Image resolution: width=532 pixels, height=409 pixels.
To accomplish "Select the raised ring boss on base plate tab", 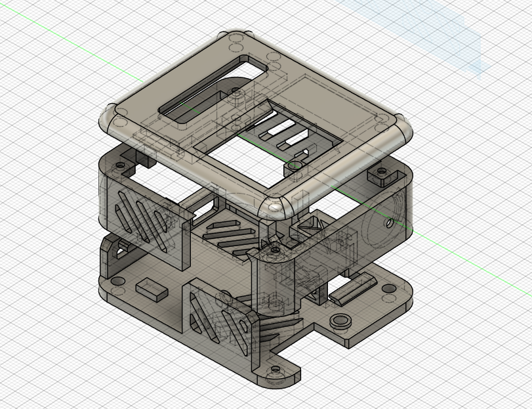I will point(340,321).
